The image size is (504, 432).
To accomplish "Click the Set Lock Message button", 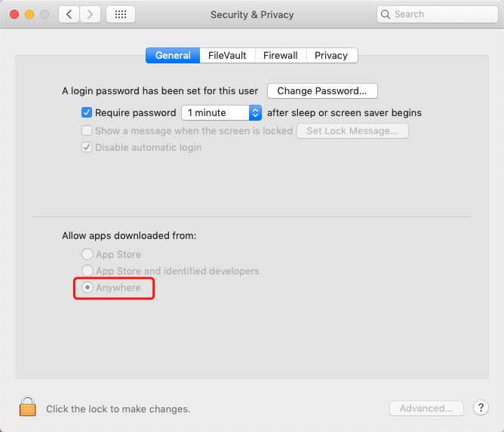I will 352,131.
